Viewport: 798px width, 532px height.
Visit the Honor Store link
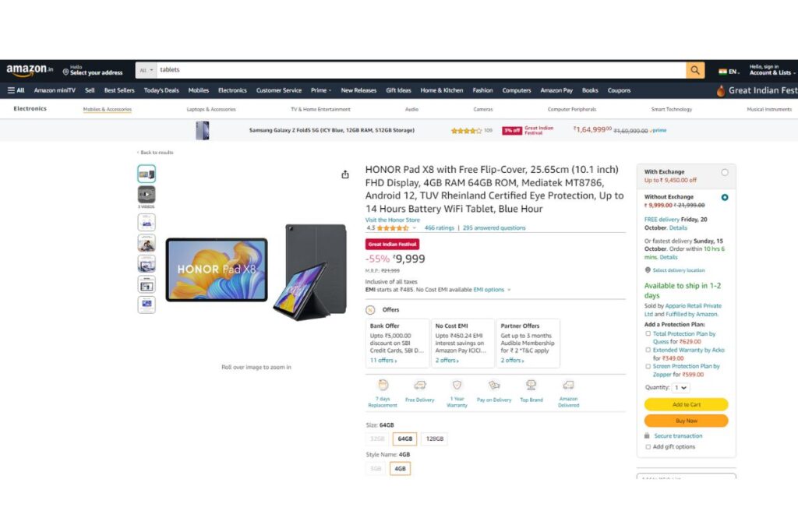tap(393, 220)
